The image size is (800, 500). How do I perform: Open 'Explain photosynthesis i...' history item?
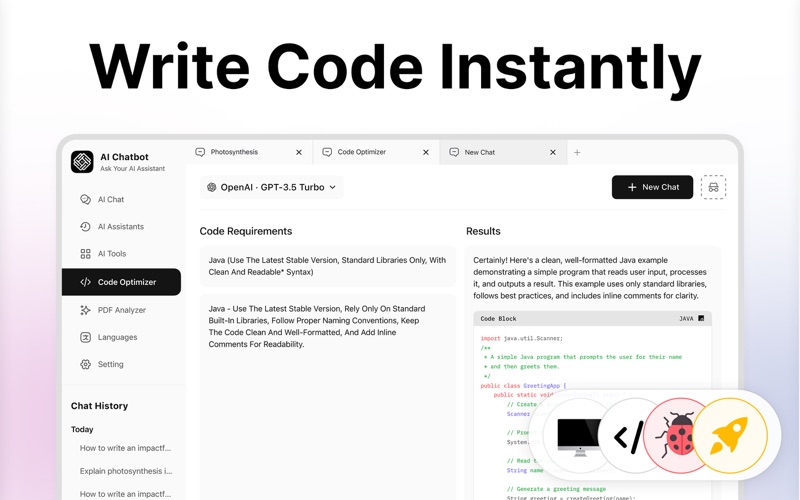(x=126, y=471)
